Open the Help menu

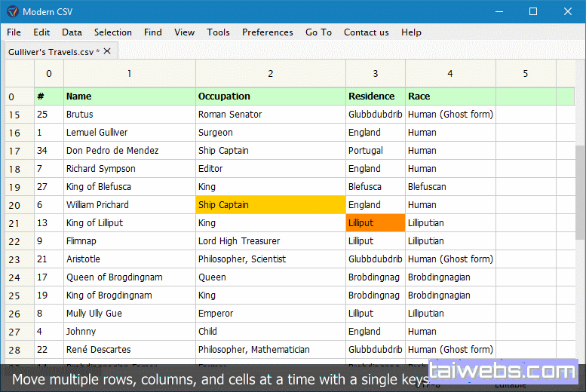tap(411, 32)
